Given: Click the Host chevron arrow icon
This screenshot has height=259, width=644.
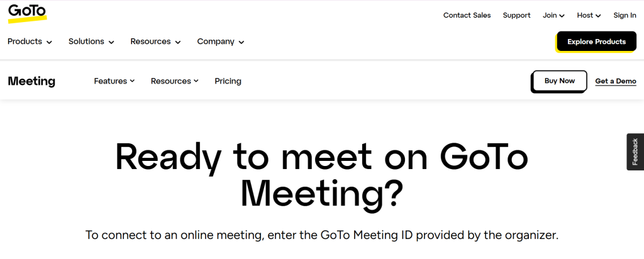Looking at the screenshot, I should click(598, 16).
